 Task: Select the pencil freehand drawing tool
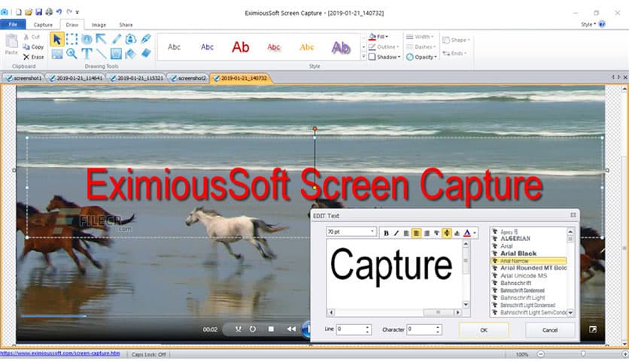tap(117, 39)
